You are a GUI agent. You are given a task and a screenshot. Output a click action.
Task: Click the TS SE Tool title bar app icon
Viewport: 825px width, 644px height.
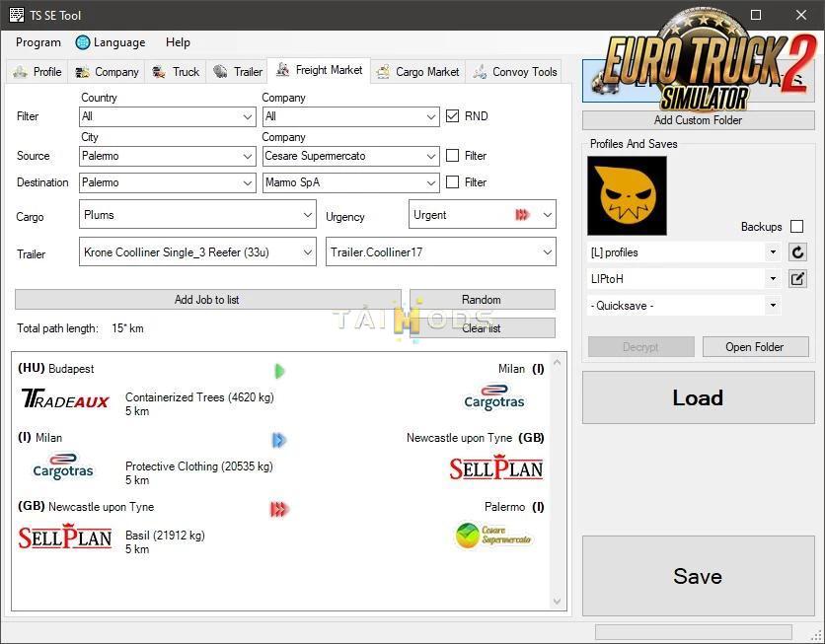click(x=17, y=15)
